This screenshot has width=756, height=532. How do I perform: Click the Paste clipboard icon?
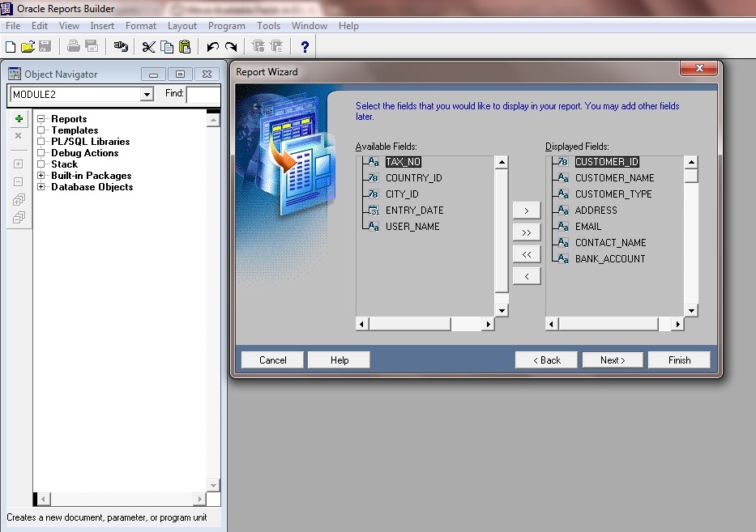185,47
